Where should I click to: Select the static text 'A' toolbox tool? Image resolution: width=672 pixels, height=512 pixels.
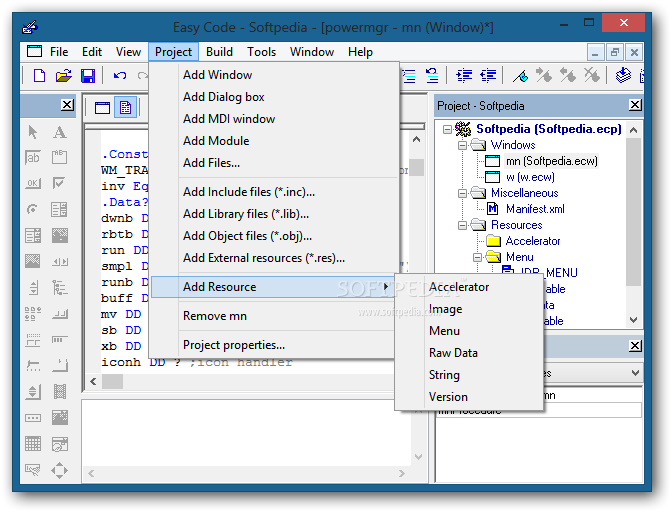click(x=60, y=132)
